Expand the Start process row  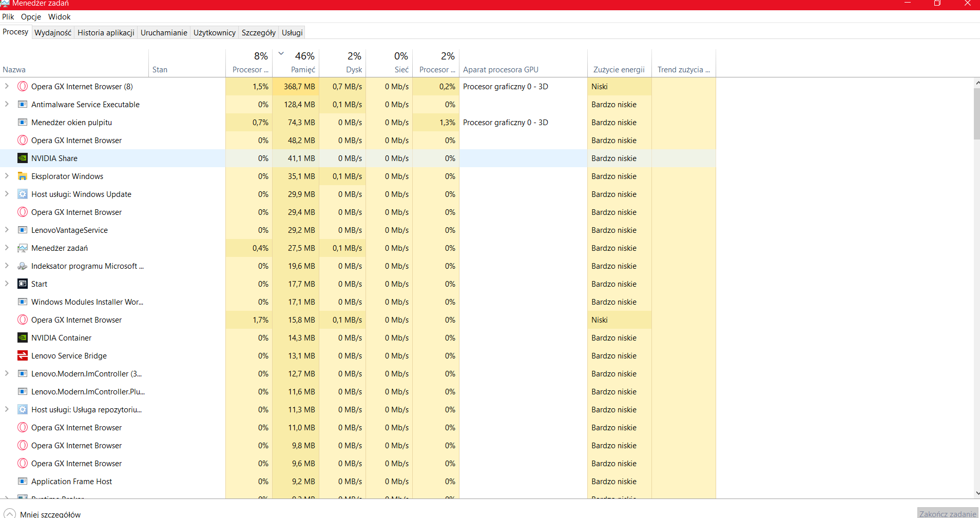7,284
